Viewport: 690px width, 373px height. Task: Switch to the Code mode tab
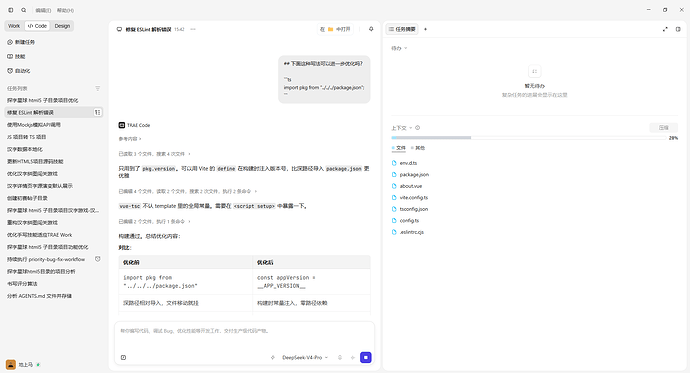37,26
